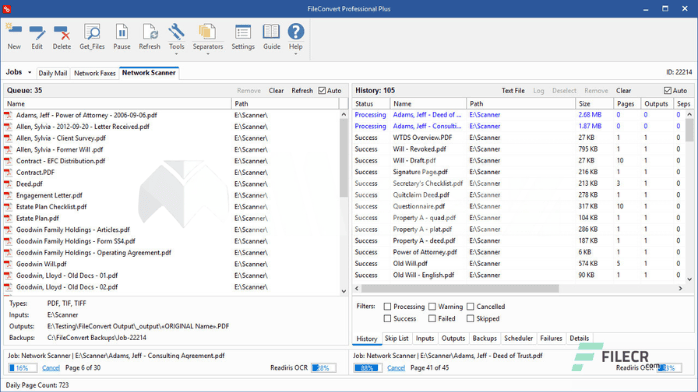Enable the Failed filter
This screenshot has width=698, height=392.
pyautogui.click(x=432, y=319)
